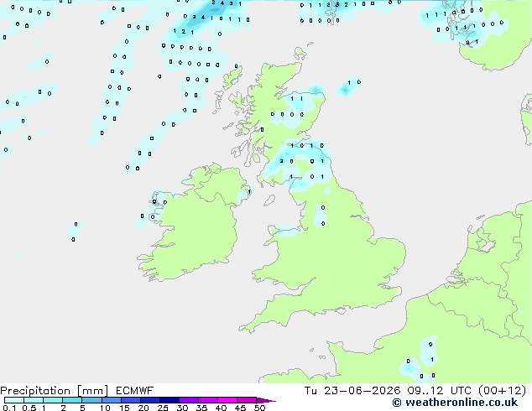Screen dimensions: 532x411
Task: Click the 'Precipitation' title text
Action: coord(35,391)
